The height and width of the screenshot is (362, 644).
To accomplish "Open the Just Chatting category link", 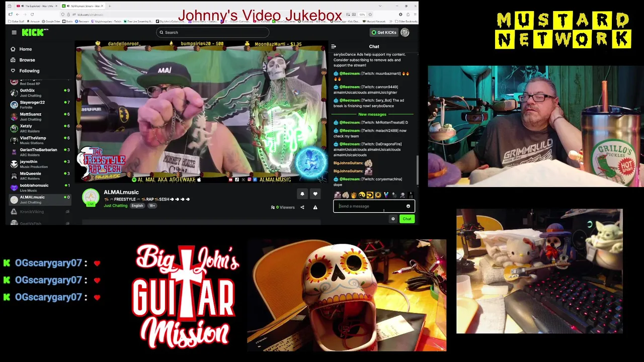I will (116, 206).
